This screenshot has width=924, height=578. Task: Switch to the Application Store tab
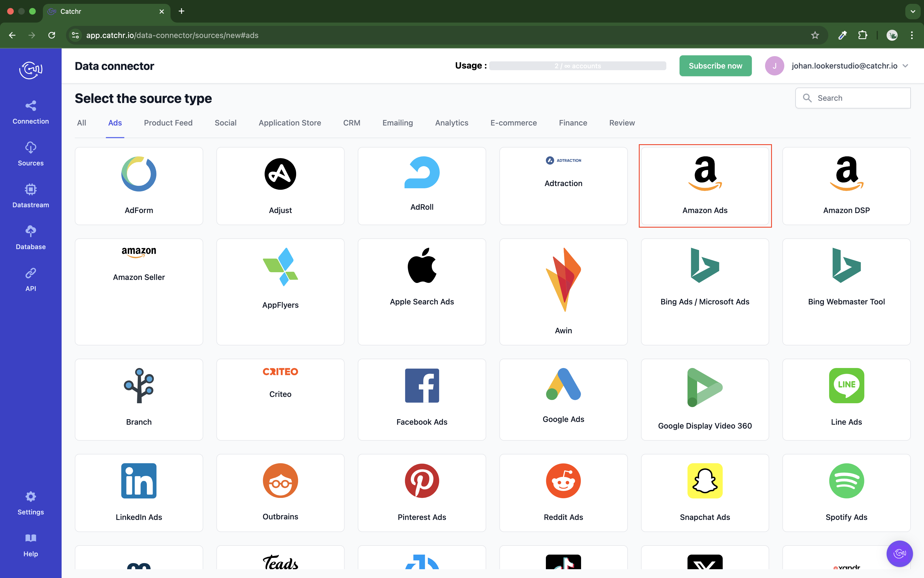coord(289,123)
